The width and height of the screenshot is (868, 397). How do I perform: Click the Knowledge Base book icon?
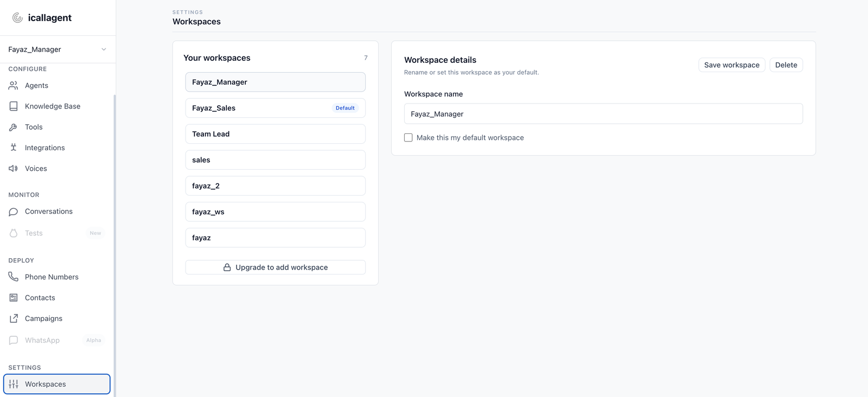[x=14, y=106]
